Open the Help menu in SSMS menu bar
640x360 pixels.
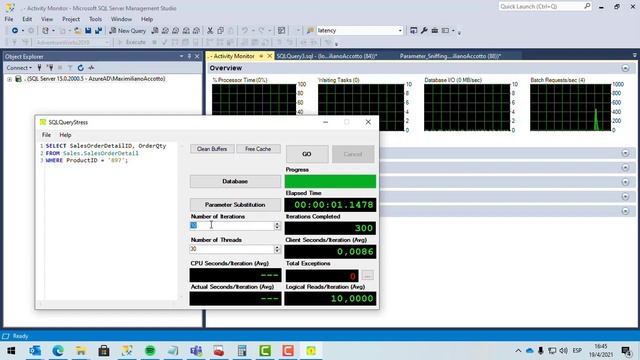[x=147, y=19]
